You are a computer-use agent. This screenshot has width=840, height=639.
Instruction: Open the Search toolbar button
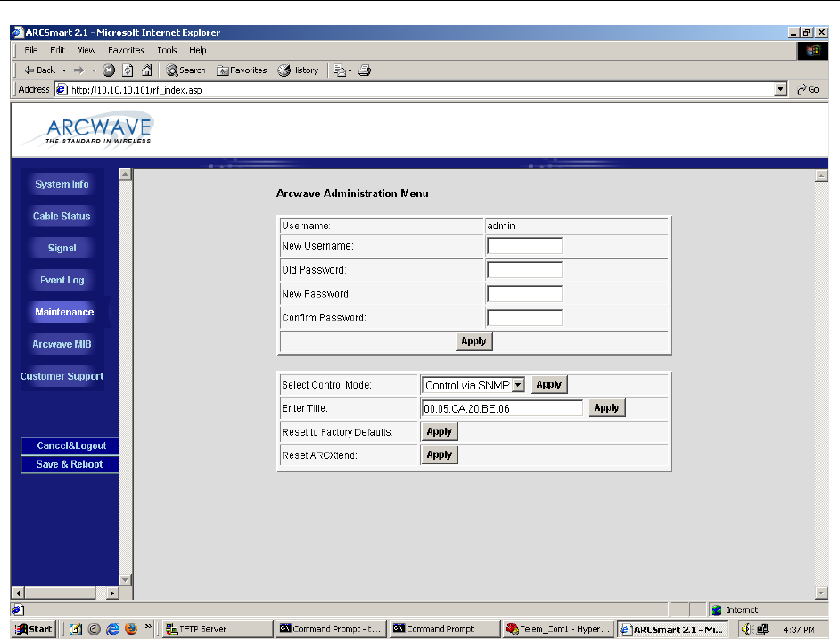click(185, 70)
